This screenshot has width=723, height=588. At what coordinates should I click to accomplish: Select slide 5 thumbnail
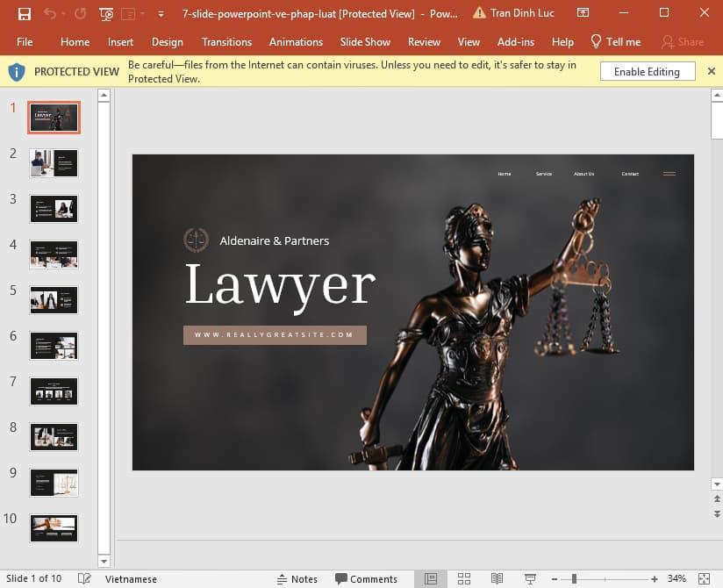(54, 299)
